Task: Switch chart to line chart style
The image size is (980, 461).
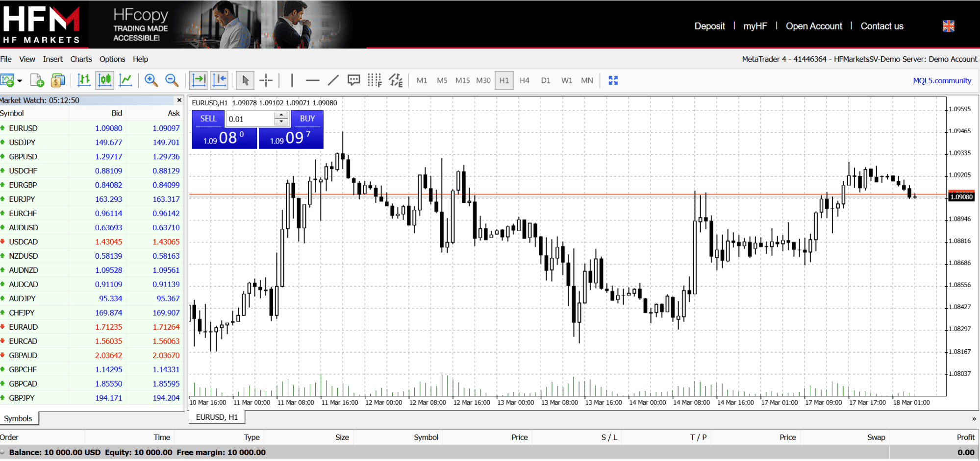Action: pyautogui.click(x=126, y=80)
